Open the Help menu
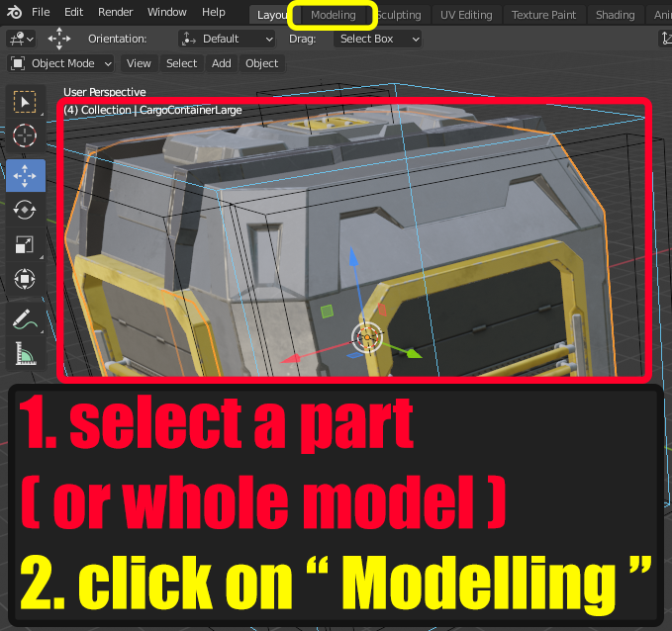Viewport: 672px width, 631px height. (x=214, y=12)
